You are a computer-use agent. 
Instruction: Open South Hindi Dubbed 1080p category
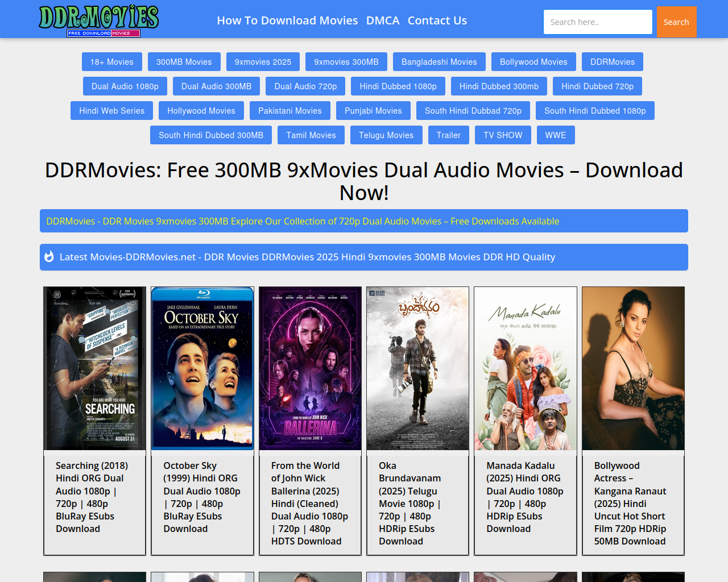coord(595,111)
